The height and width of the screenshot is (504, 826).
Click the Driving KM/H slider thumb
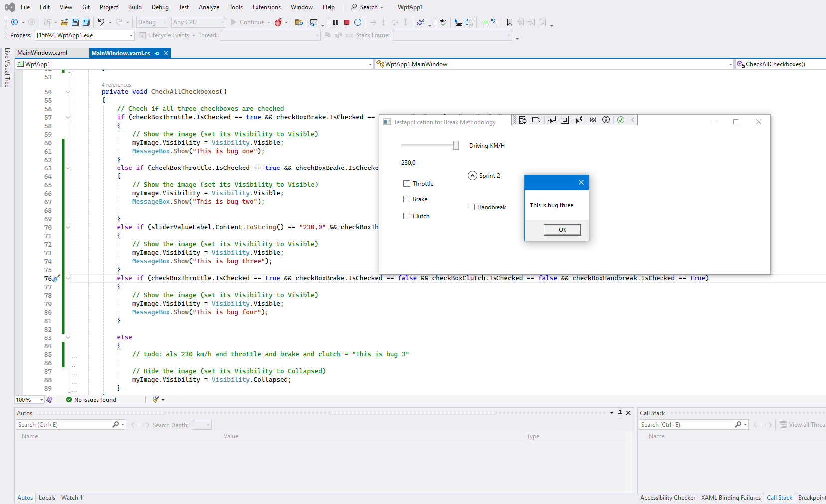click(456, 145)
